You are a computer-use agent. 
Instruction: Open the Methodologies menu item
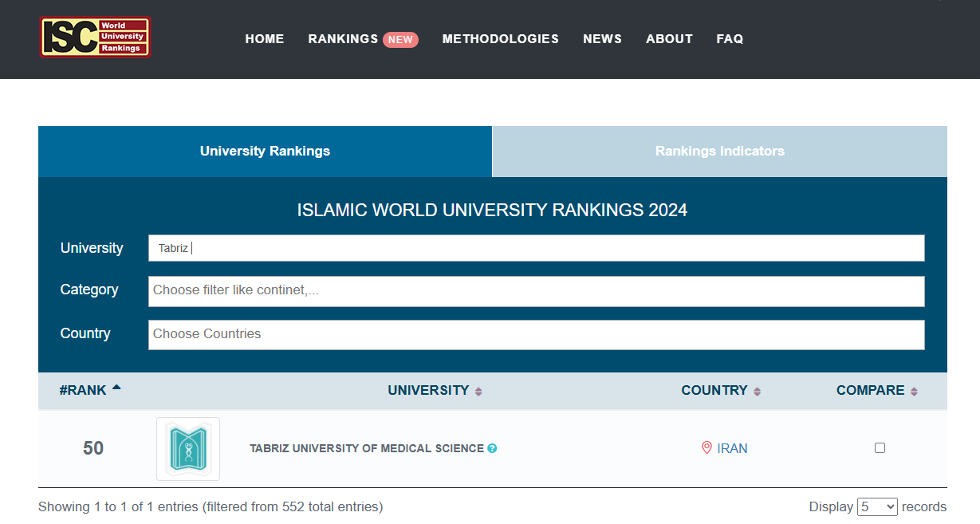(x=500, y=39)
